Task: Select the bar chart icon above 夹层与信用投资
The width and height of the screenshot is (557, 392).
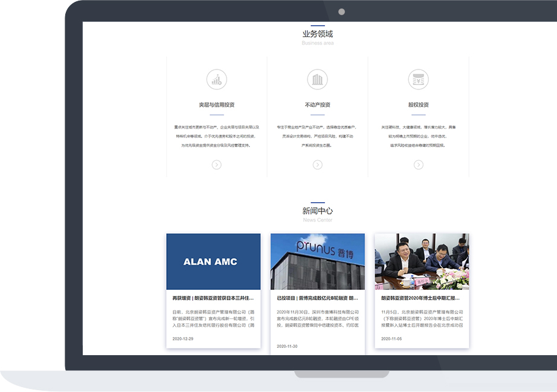Action: coord(216,79)
